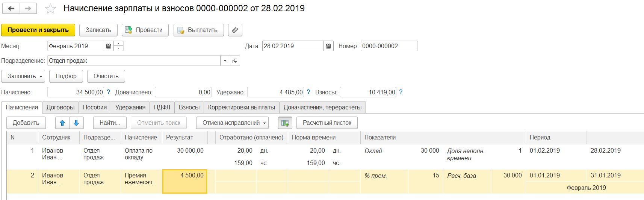Select Оплата по окладу cell
This screenshot has width=644, height=200.
click(x=141, y=156)
